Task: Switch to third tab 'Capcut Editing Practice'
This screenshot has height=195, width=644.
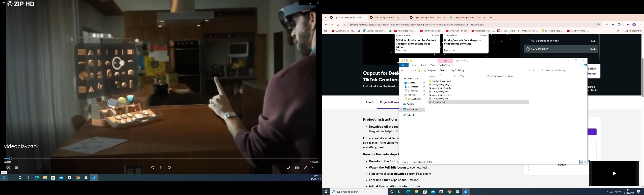Action: pyautogui.click(x=427, y=17)
